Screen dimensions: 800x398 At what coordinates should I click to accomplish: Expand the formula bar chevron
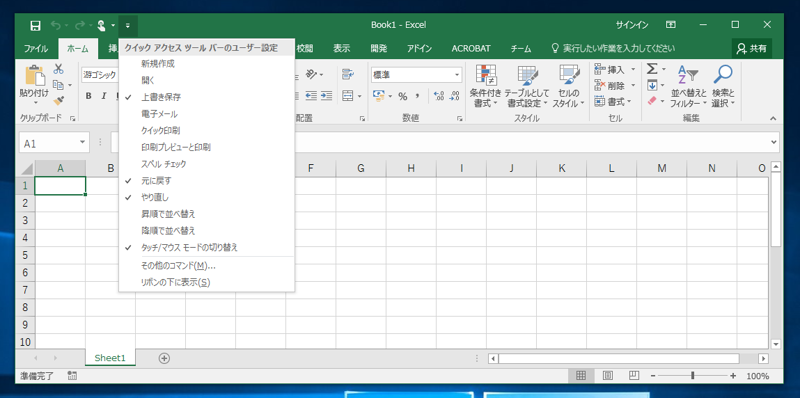(774, 142)
